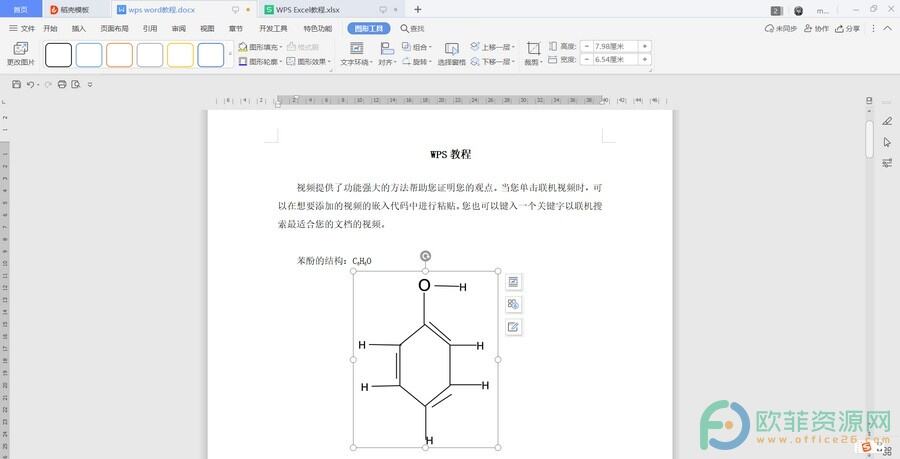Open the undo history dropdown arrow
This screenshot has width=900, height=459.
click(x=38, y=85)
